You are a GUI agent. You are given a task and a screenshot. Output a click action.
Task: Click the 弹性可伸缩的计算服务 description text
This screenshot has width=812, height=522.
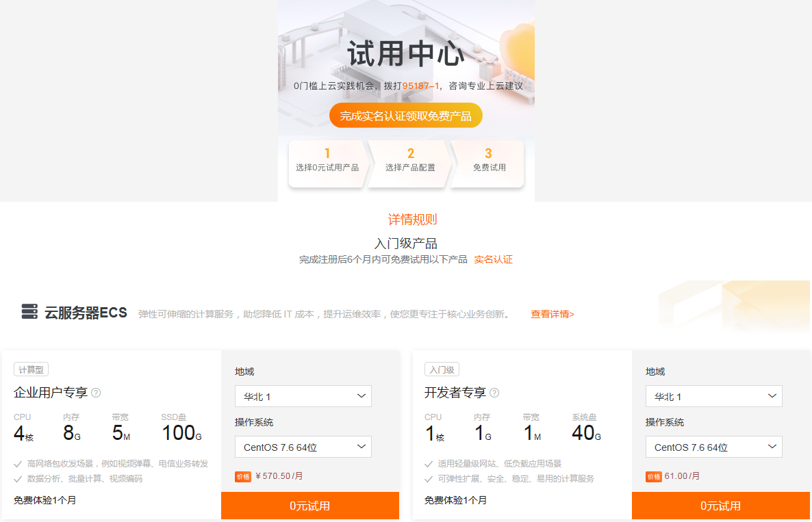pos(325,314)
